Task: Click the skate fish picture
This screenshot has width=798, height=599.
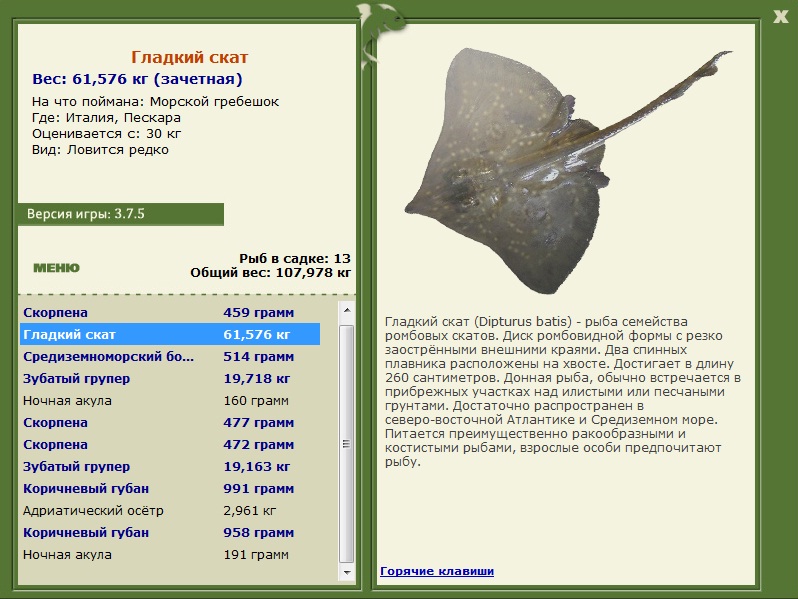Action: (565, 170)
